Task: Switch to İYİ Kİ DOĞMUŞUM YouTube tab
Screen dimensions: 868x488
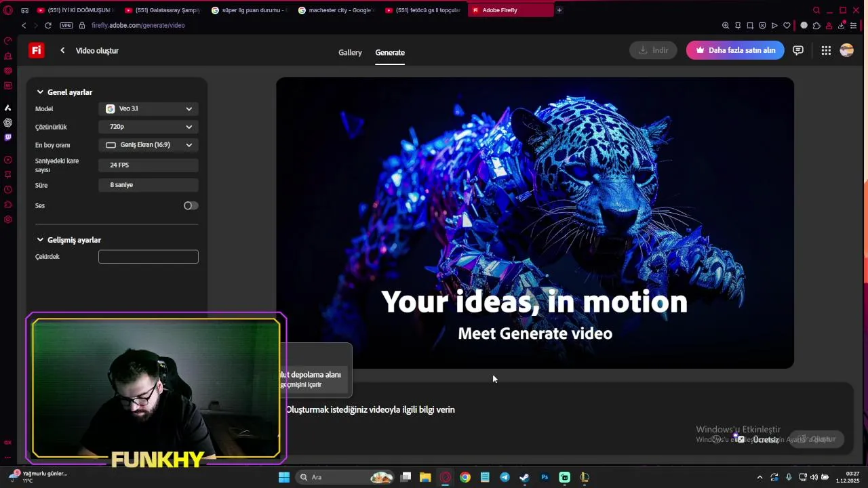Action: 75,10
